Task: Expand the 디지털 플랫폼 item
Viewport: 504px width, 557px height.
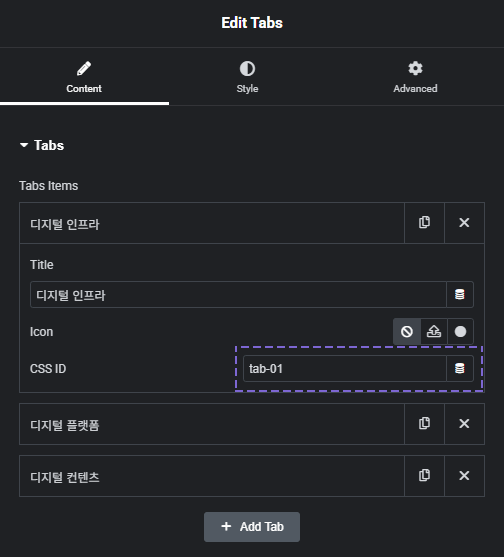Action: (x=212, y=424)
